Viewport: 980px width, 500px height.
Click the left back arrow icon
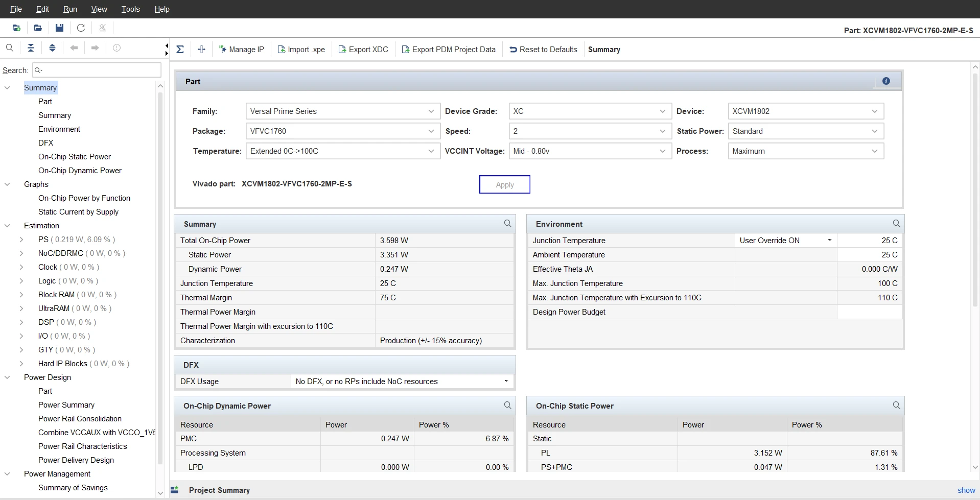pos(74,48)
